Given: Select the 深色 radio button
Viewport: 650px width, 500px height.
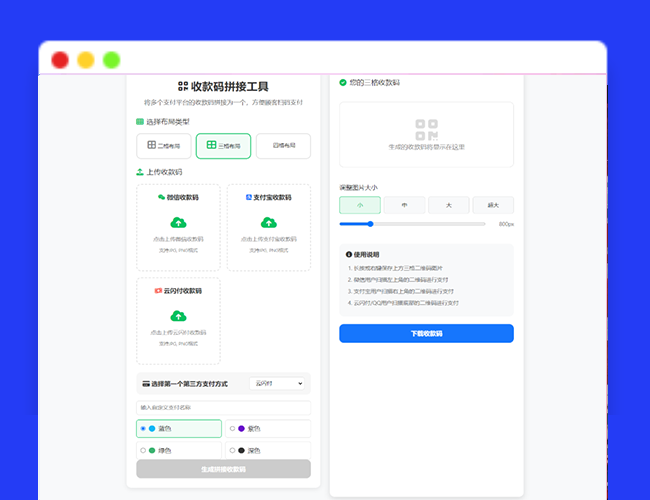Looking at the screenshot, I should 232,450.
